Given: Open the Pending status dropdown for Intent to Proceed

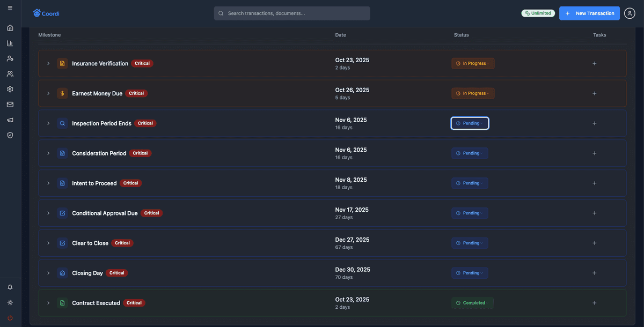Looking at the screenshot, I should coord(470,183).
